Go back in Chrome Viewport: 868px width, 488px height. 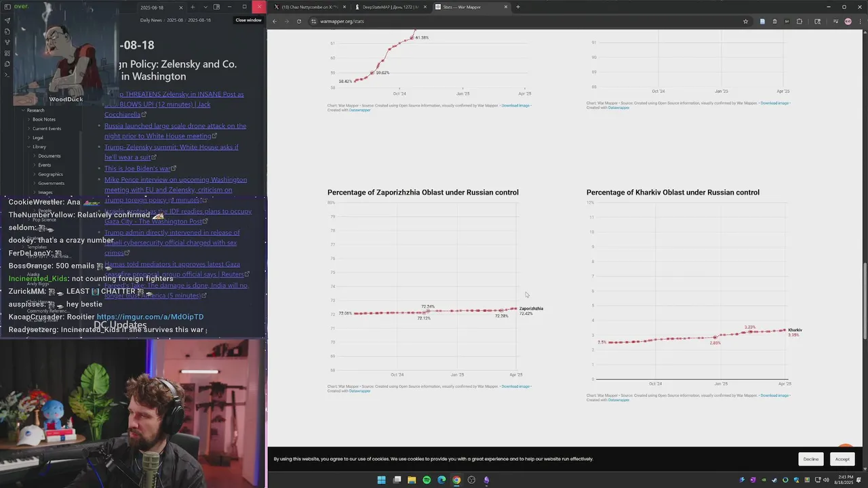tap(275, 21)
